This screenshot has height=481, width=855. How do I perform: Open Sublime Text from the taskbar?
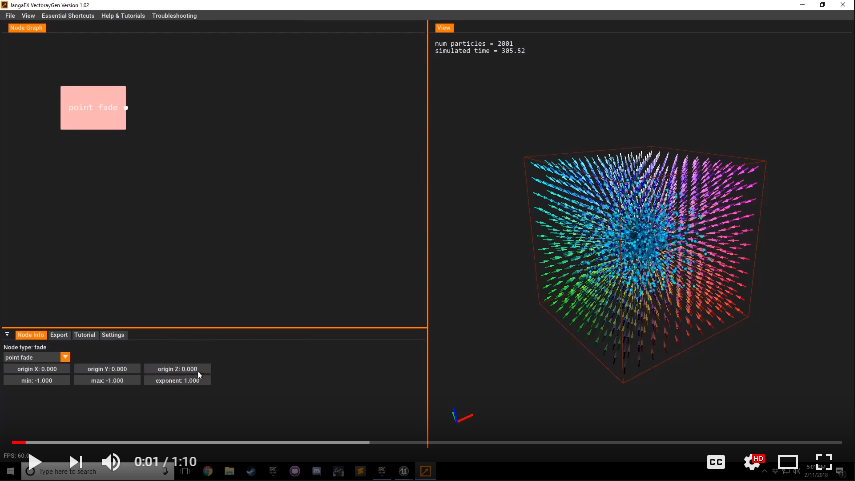tap(360, 471)
